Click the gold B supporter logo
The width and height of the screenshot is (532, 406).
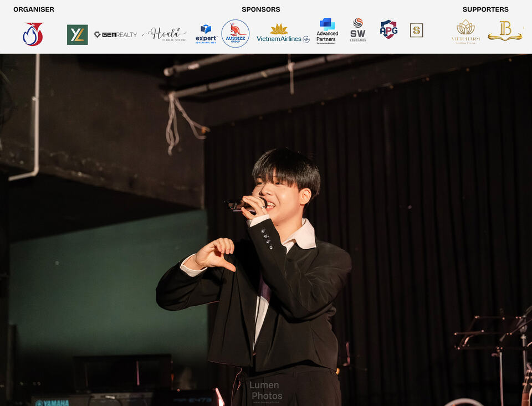pyautogui.click(x=505, y=30)
